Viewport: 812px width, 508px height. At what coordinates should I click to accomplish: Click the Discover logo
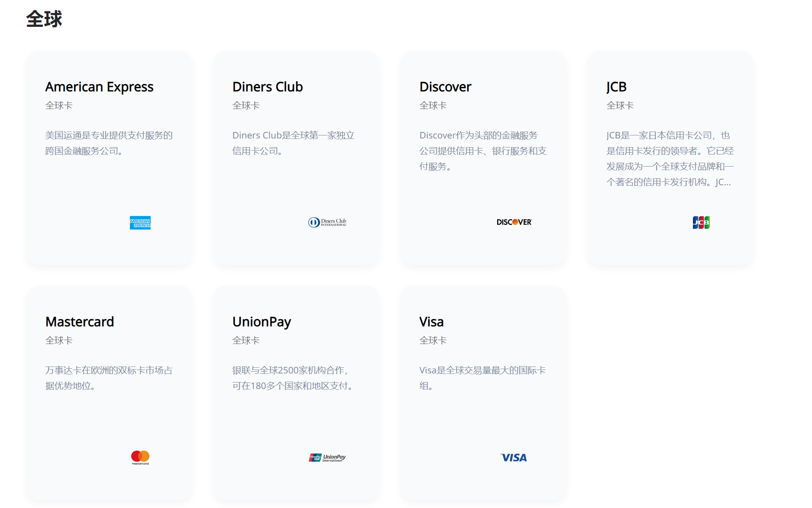(514, 222)
